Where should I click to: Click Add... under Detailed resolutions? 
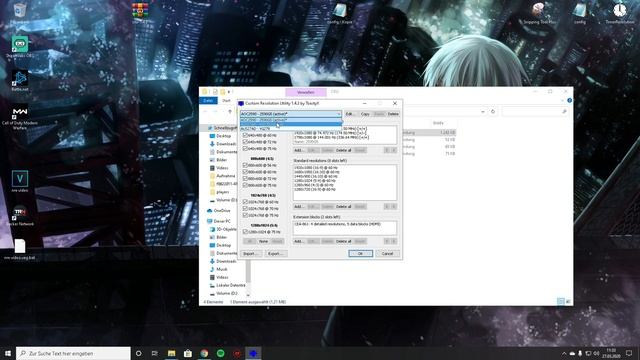click(x=299, y=150)
